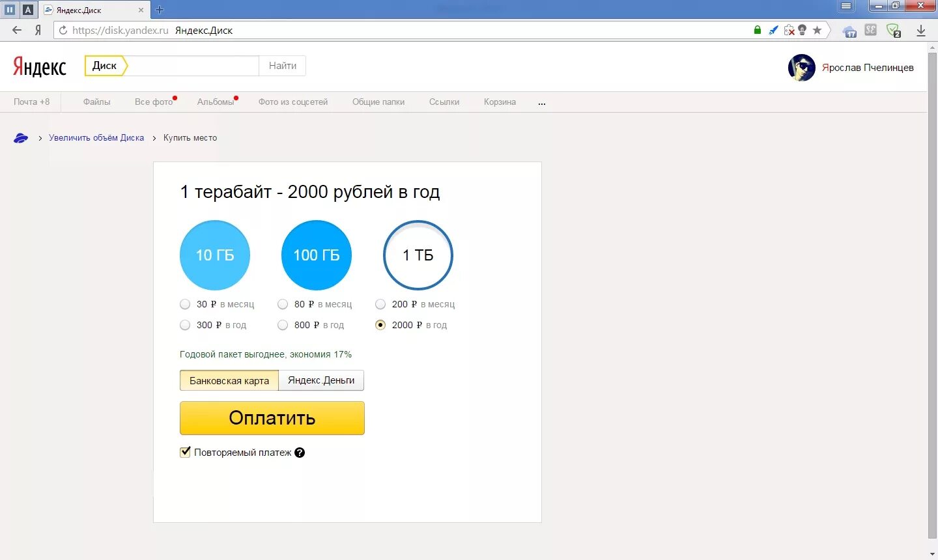This screenshot has height=560, width=938.
Task: Open the browser hamburger menu
Action: (846, 6)
